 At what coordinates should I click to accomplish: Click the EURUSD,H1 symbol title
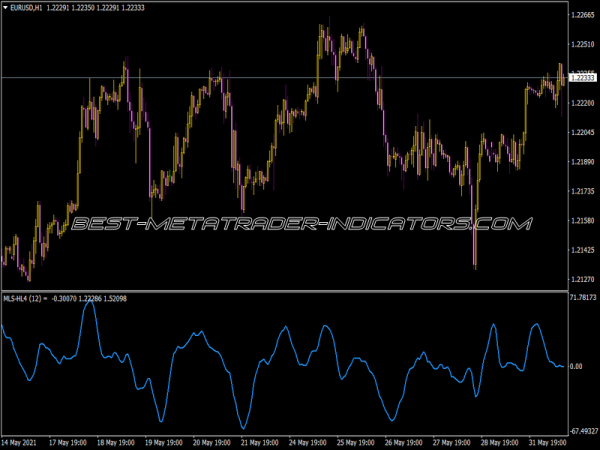(27, 8)
